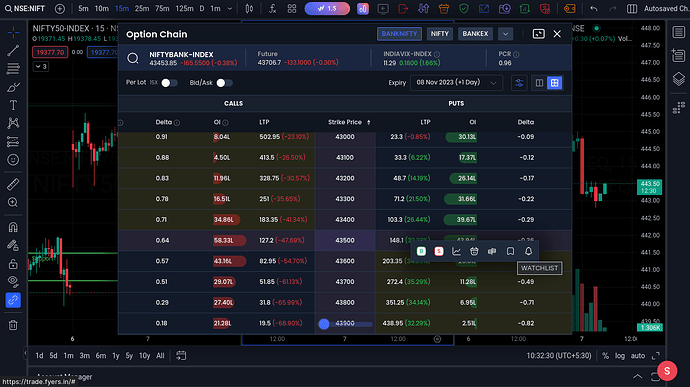Click the Sell icon on 43500 row
The height and width of the screenshot is (387, 690).
click(x=439, y=251)
